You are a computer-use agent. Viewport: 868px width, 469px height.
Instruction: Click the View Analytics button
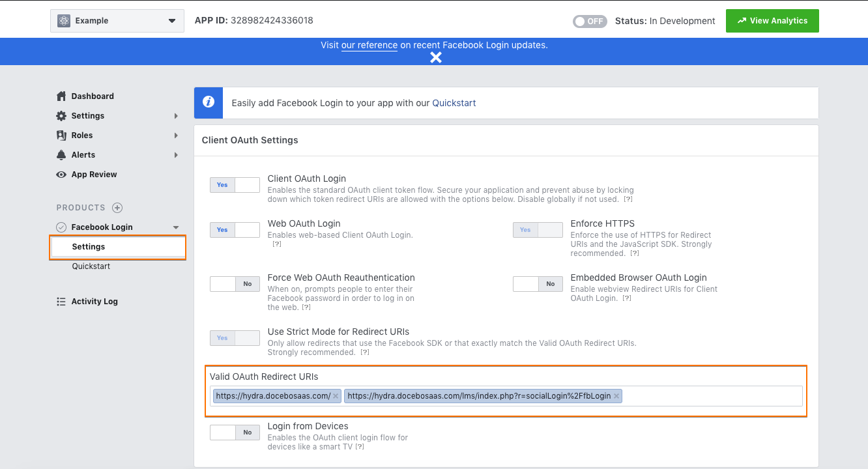pyautogui.click(x=772, y=21)
